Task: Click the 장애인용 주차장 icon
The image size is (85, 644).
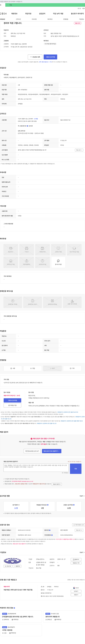Action: pos(13,302)
